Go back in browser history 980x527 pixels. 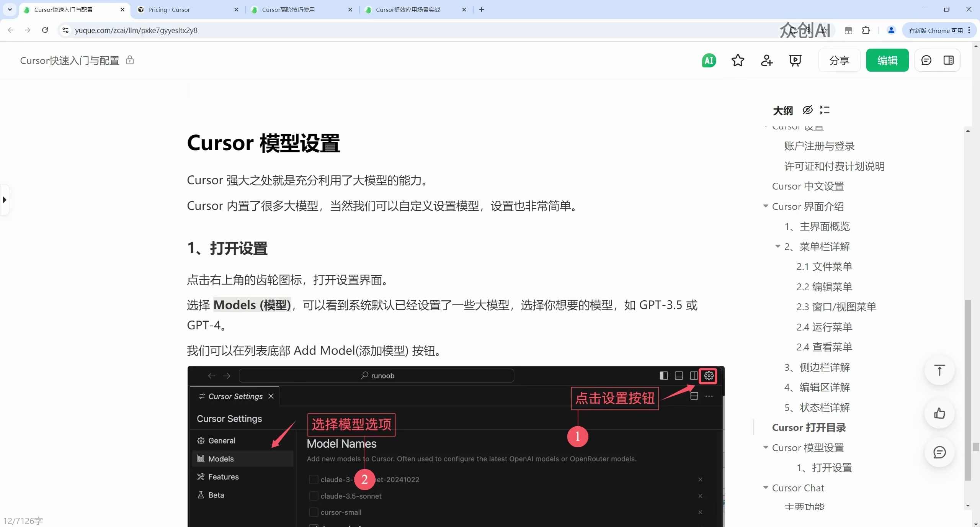pyautogui.click(x=11, y=30)
